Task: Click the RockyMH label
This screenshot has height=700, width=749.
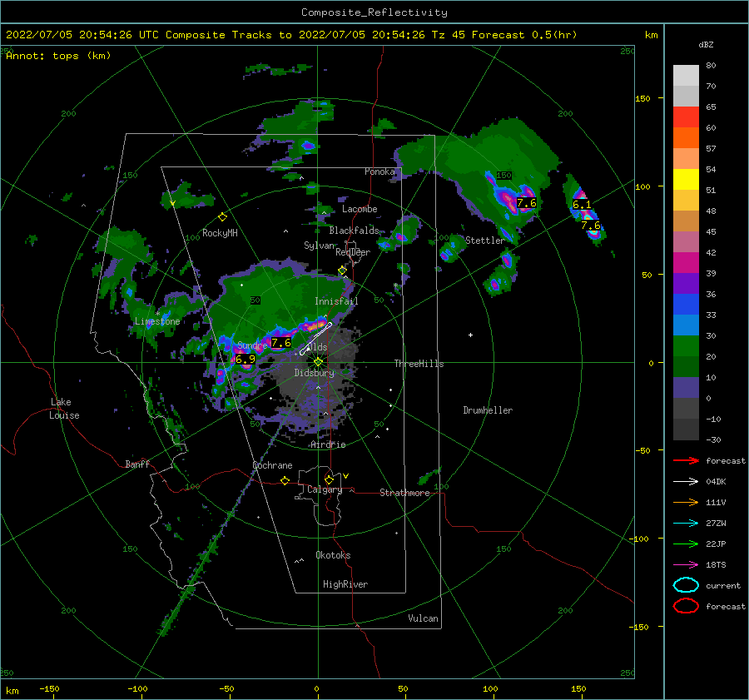Action: 220,233
